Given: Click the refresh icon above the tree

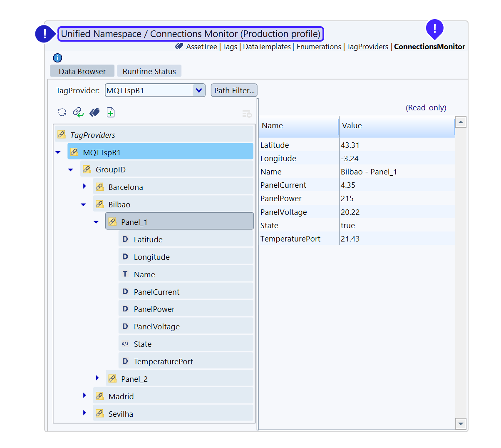Looking at the screenshot, I should [x=62, y=112].
